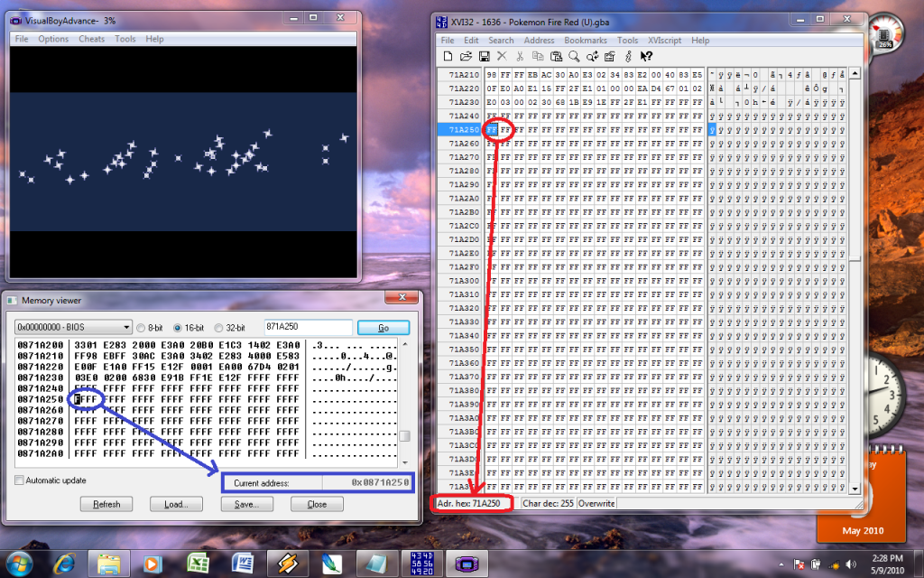Click XVI32 vertical scrollbar down arrow
This screenshot has height=578, width=924.
(855, 489)
